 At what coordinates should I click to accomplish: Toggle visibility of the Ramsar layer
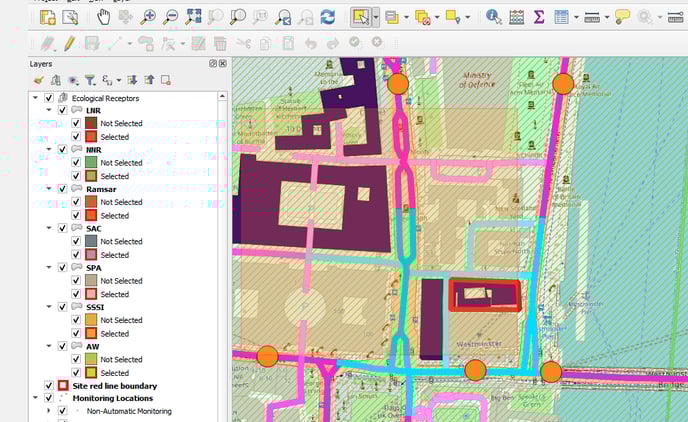[62, 189]
